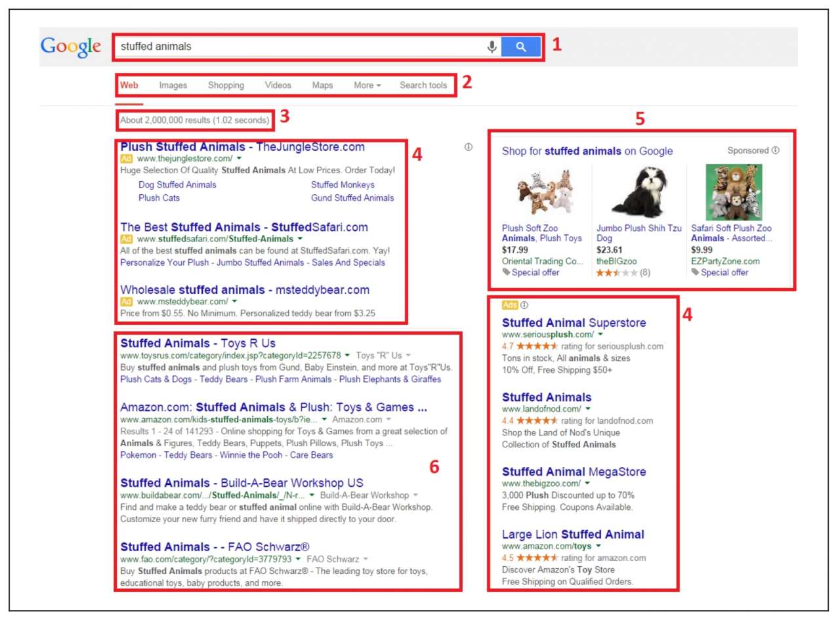Screen dimensions: 840x618
Task: Click the Google logo
Action: pyautogui.click(x=71, y=47)
